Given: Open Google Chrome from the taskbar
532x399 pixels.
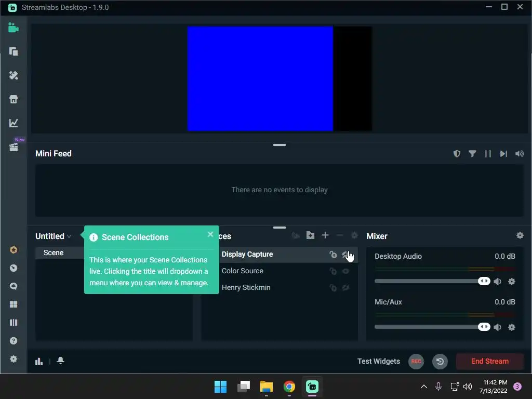Looking at the screenshot, I should pyautogui.click(x=289, y=387).
